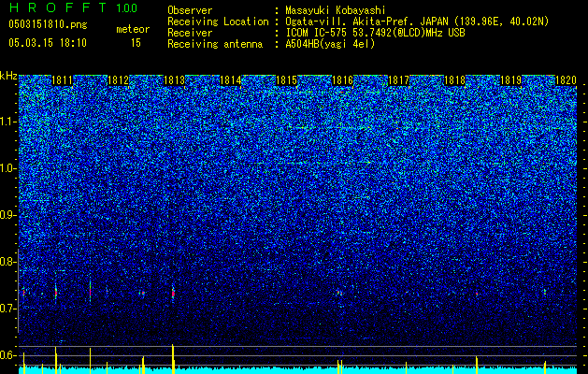Screen dimensions: 588x374
Task: Click the HROFFT program title
Action: [59, 7]
